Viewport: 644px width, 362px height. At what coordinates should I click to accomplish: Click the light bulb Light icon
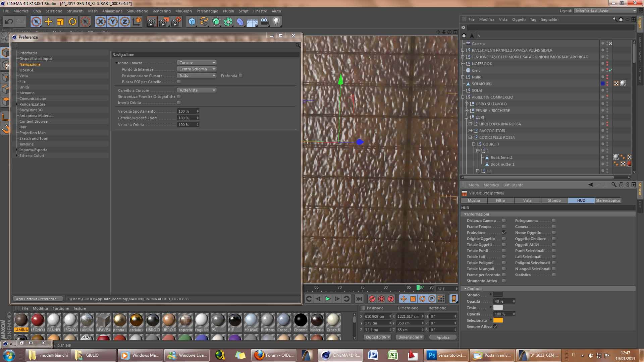(276, 22)
